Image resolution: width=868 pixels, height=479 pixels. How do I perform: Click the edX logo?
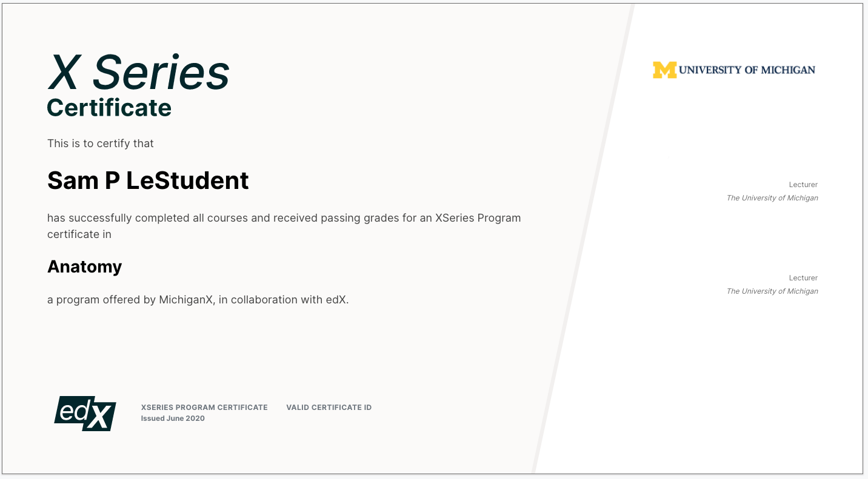coord(85,413)
